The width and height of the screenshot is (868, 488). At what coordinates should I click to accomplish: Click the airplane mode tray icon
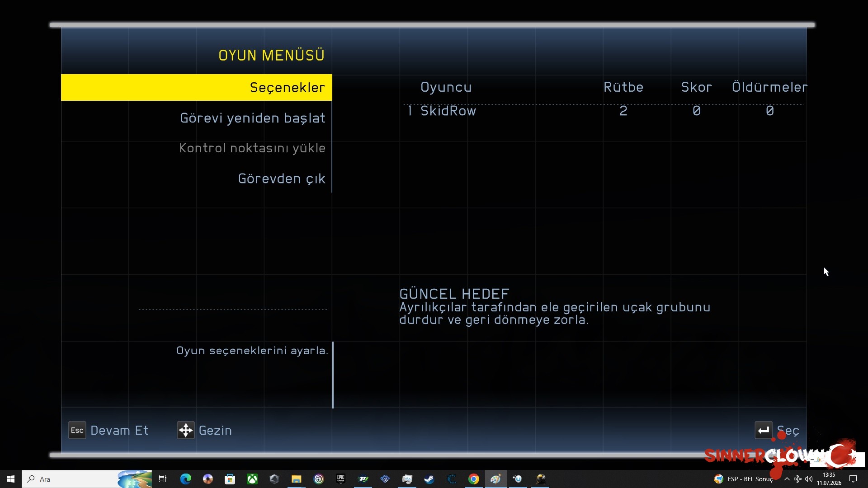pyautogui.click(x=798, y=479)
